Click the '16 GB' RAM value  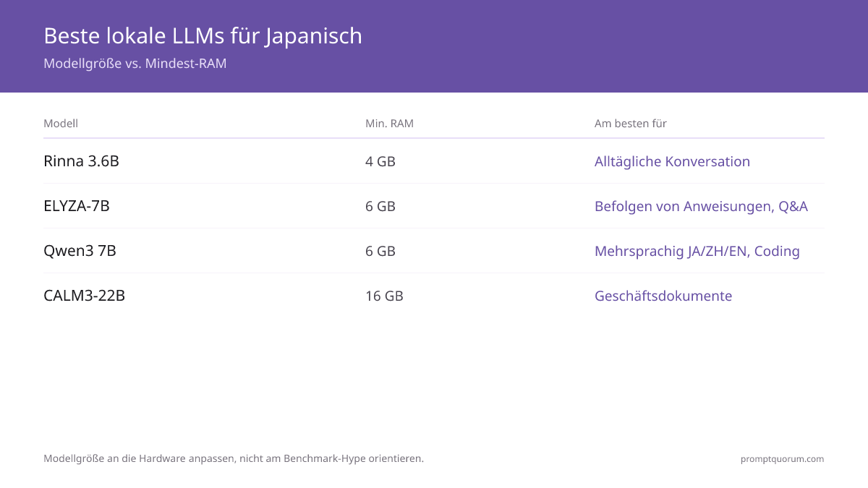[x=384, y=296]
